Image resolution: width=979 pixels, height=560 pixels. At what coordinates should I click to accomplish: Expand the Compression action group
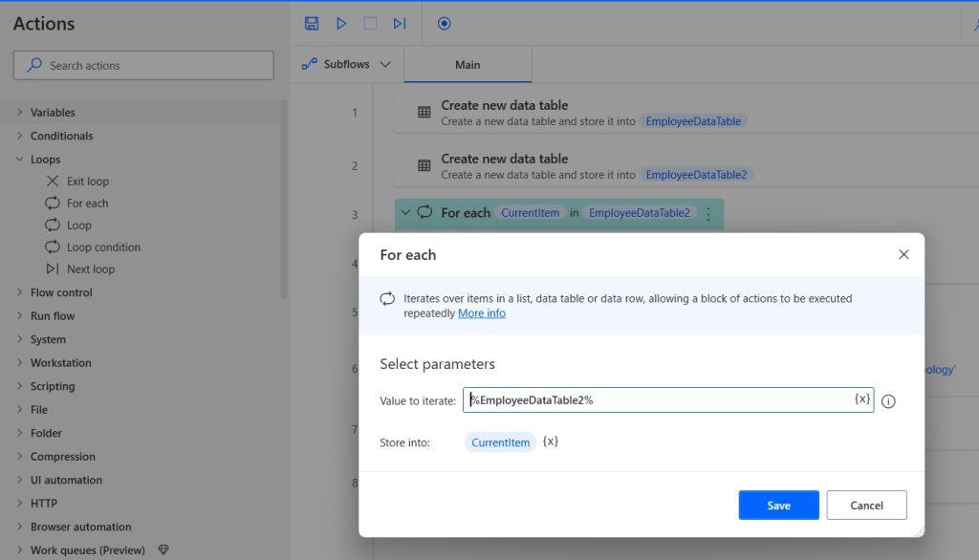pos(20,457)
